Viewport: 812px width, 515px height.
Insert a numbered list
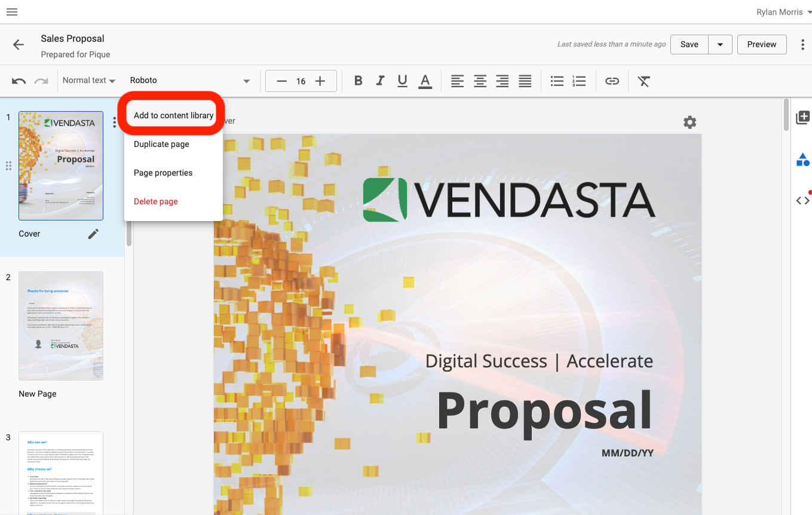click(x=579, y=81)
